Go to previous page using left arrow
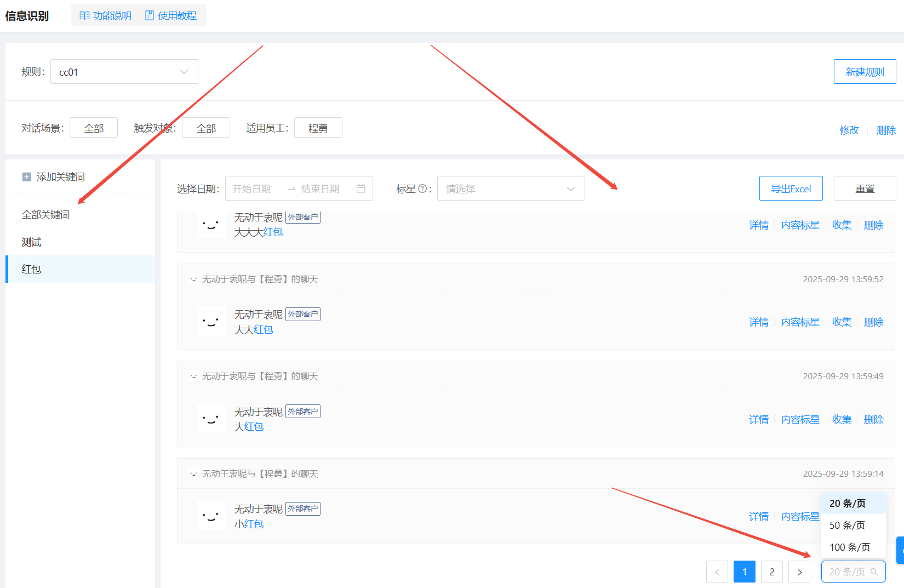The image size is (904, 588). [x=717, y=572]
